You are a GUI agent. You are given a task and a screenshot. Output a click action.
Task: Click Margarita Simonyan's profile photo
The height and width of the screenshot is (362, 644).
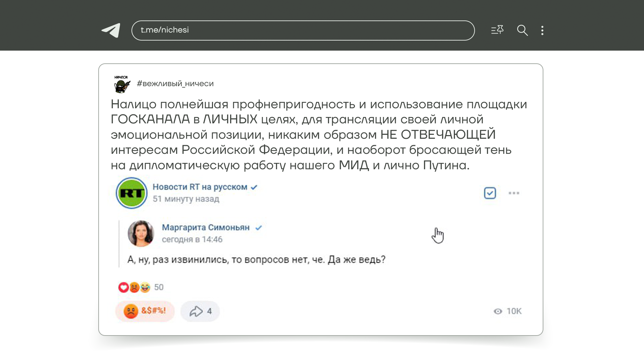[141, 234]
